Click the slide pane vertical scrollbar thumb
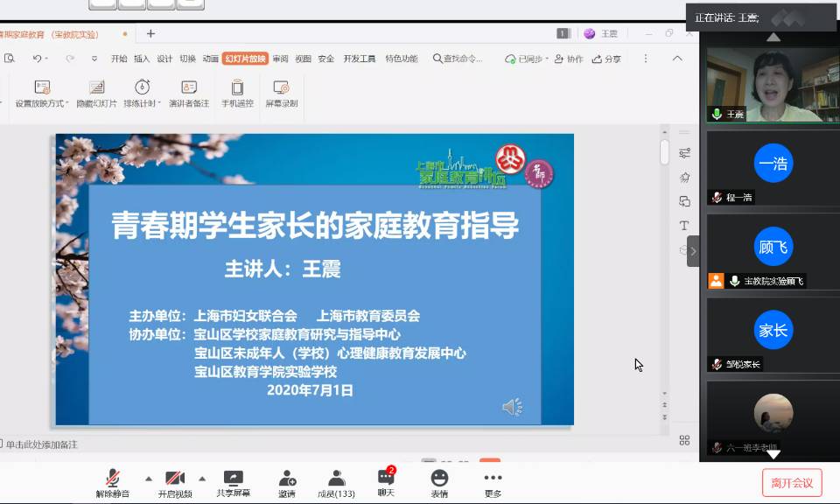 point(664,152)
